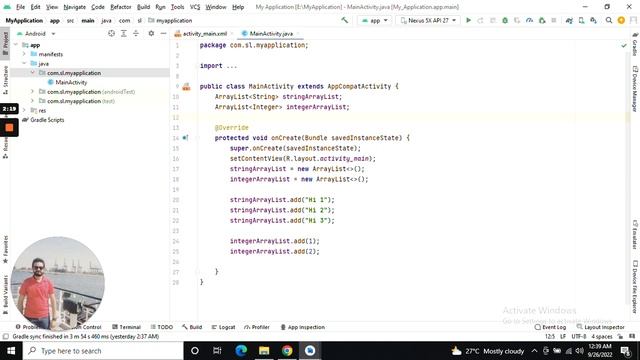Image resolution: width=640 pixels, height=360 pixels.
Task: Click Attach Debugger to Android Process icon
Action: tap(542, 20)
